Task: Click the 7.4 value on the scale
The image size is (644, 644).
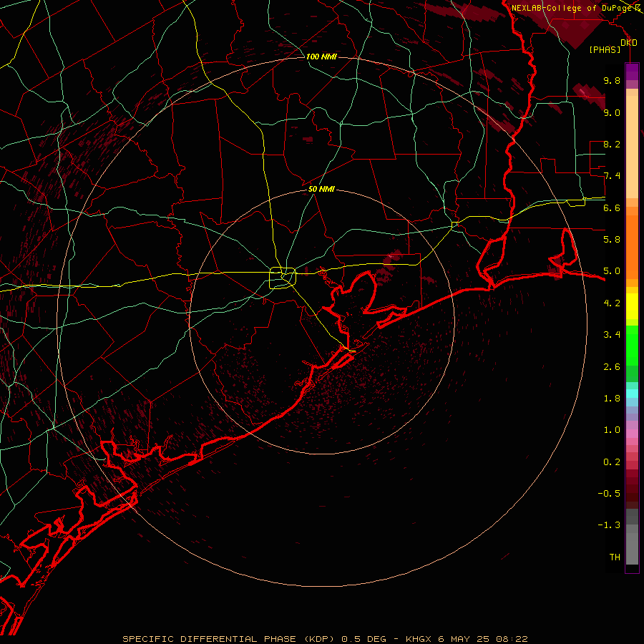Action: tap(612, 176)
